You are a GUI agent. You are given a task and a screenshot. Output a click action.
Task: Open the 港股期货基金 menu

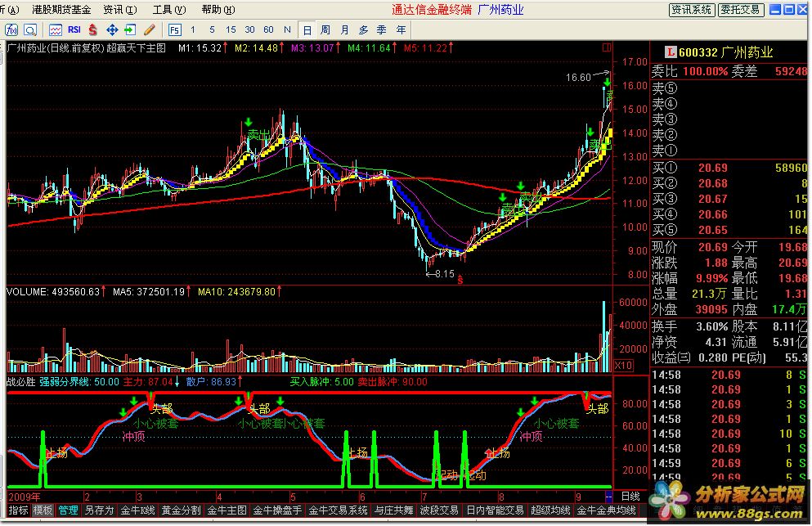(x=61, y=9)
